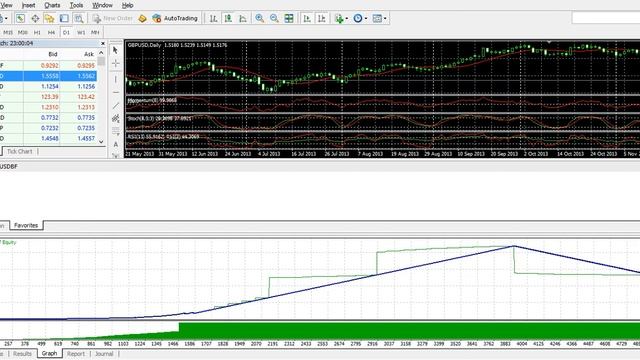
Task: Open the indicators list dropdown
Action: pyautogui.click(x=341, y=18)
